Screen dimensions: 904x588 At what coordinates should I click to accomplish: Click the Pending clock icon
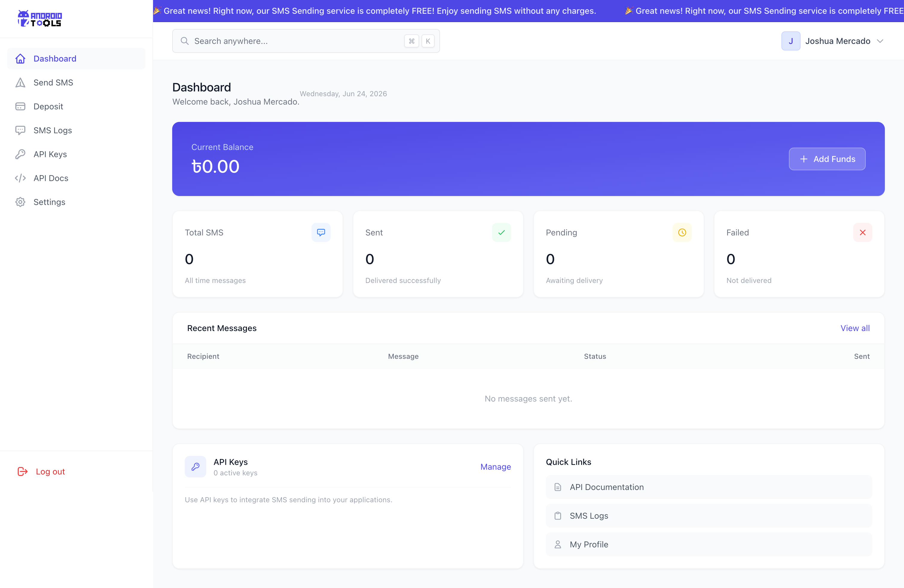[682, 232]
